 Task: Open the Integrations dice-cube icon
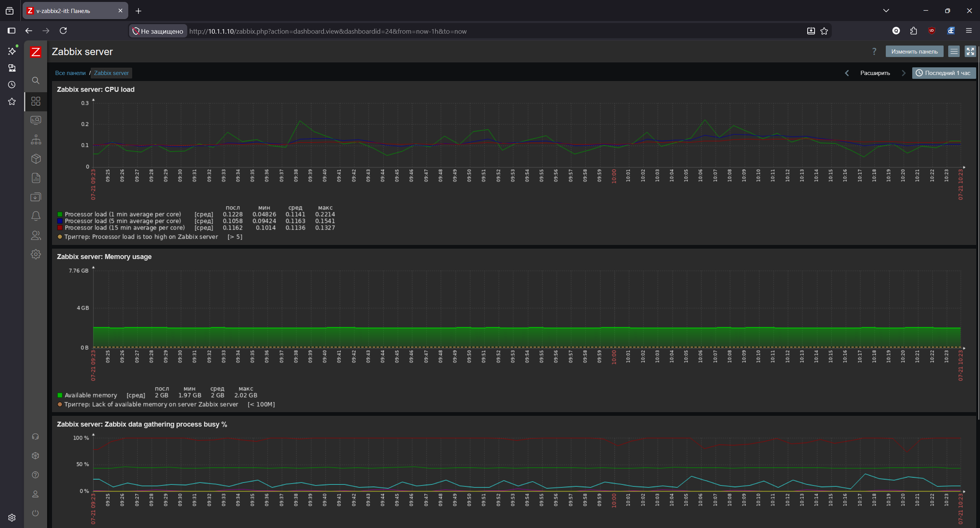[x=35, y=456]
